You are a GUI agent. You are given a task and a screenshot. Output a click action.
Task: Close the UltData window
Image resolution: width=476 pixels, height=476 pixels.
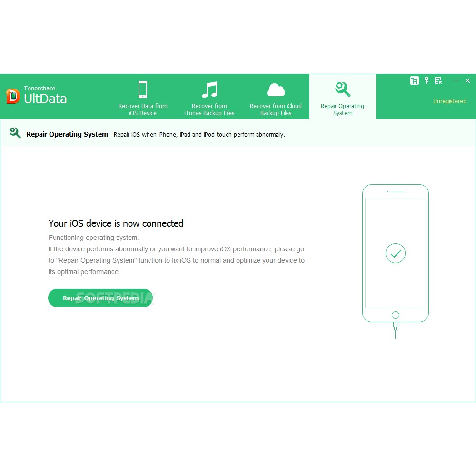[x=468, y=81]
